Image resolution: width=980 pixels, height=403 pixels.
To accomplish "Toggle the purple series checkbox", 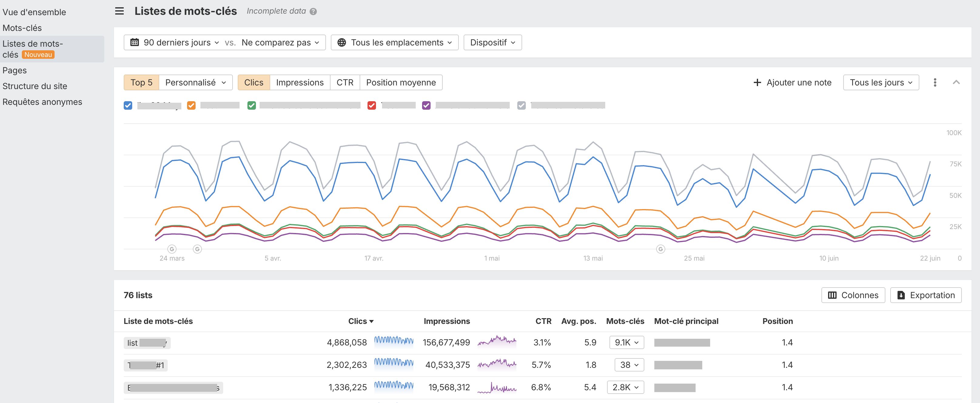I will [426, 105].
